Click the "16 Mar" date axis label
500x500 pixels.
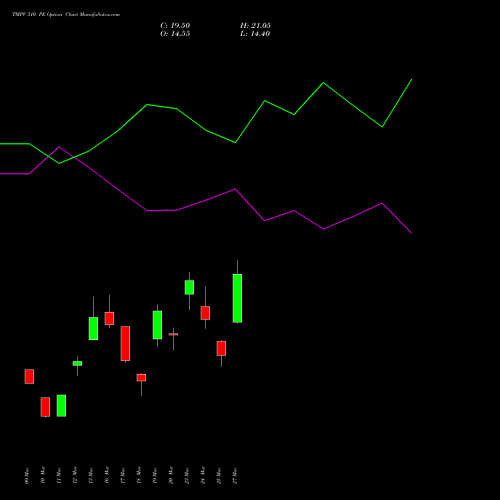[107, 476]
